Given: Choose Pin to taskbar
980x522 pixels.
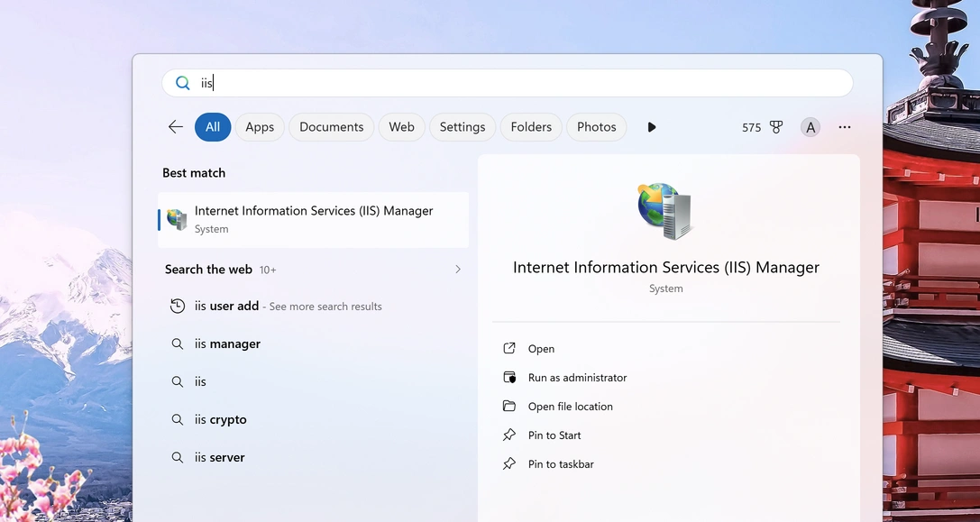Looking at the screenshot, I should click(x=561, y=464).
